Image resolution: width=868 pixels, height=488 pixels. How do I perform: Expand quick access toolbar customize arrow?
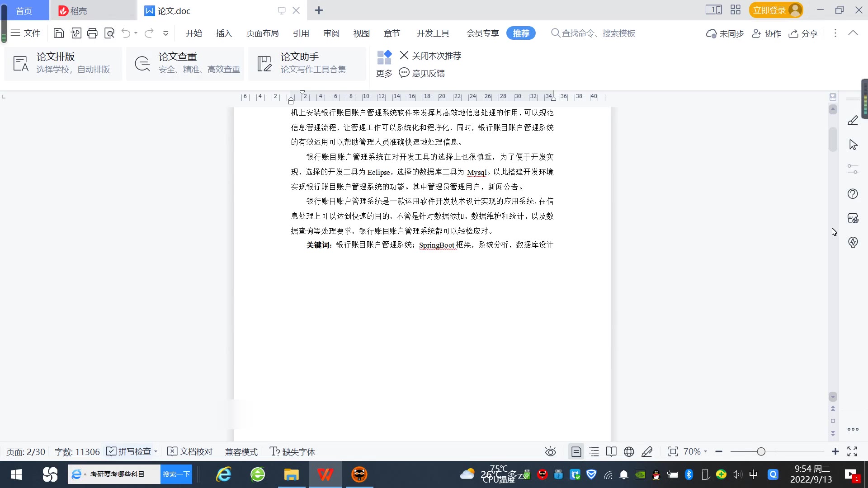pos(166,33)
